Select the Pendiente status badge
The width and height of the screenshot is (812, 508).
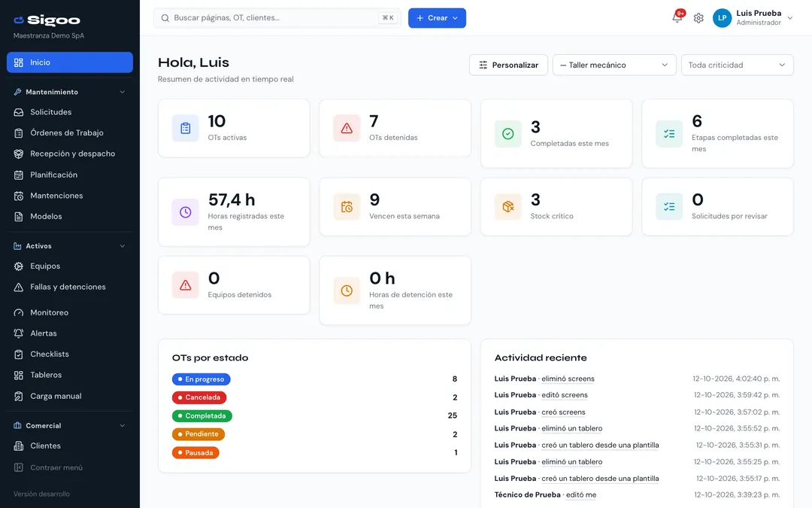pos(198,434)
